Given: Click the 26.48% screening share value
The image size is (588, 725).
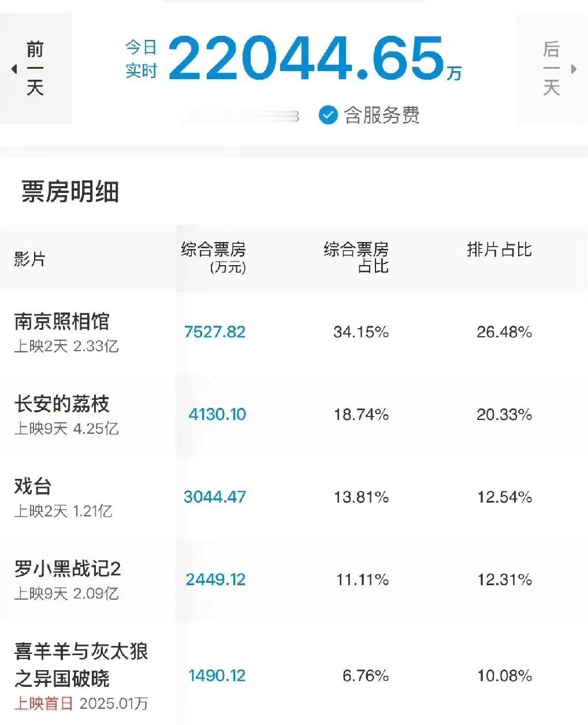Looking at the screenshot, I should pyautogui.click(x=504, y=332).
